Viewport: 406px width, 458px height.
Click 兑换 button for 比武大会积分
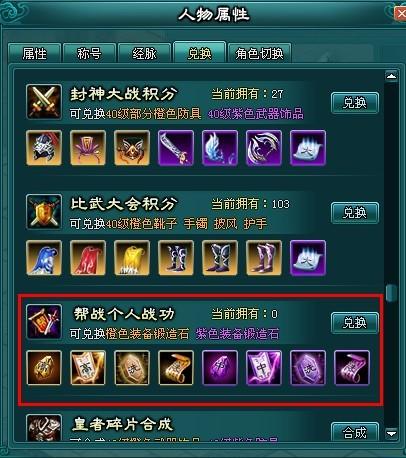tap(355, 213)
